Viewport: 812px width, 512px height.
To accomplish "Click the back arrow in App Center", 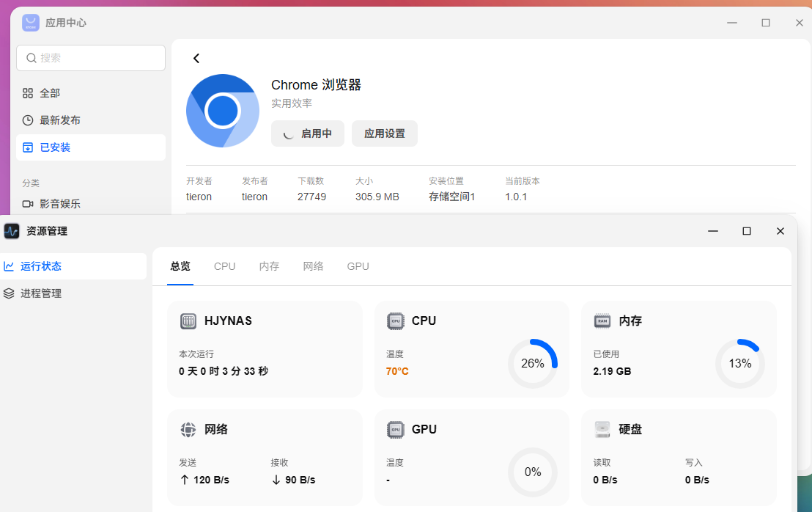I will click(x=196, y=58).
